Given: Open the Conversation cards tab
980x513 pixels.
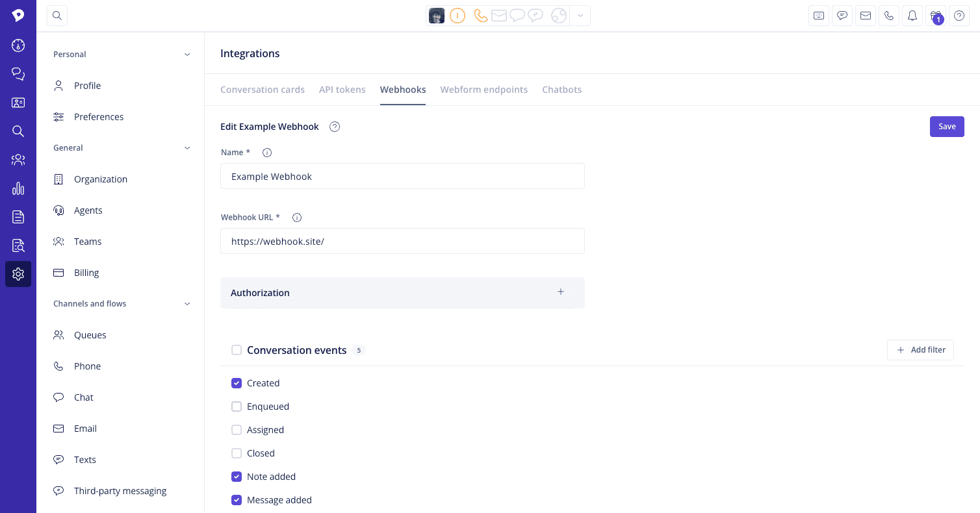Looking at the screenshot, I should pos(263,90).
